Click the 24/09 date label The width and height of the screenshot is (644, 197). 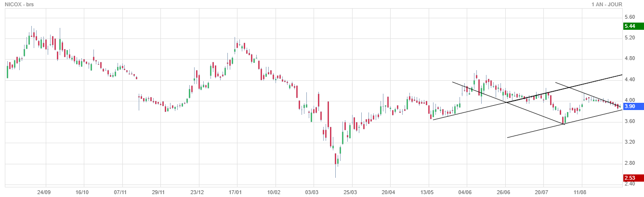pyautogui.click(x=44, y=192)
